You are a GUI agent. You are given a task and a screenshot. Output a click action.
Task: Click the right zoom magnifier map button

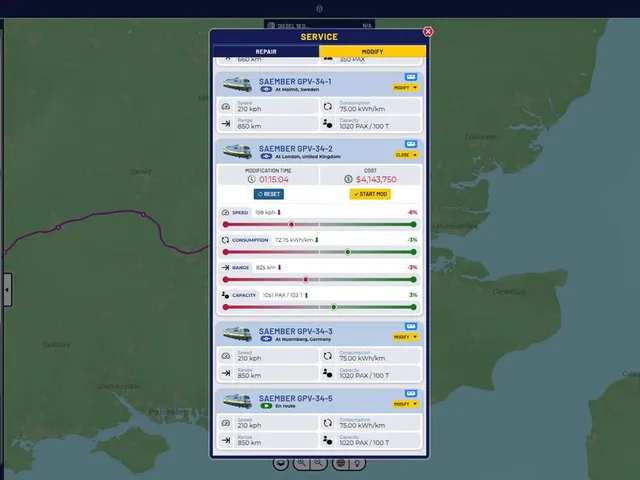click(319, 463)
